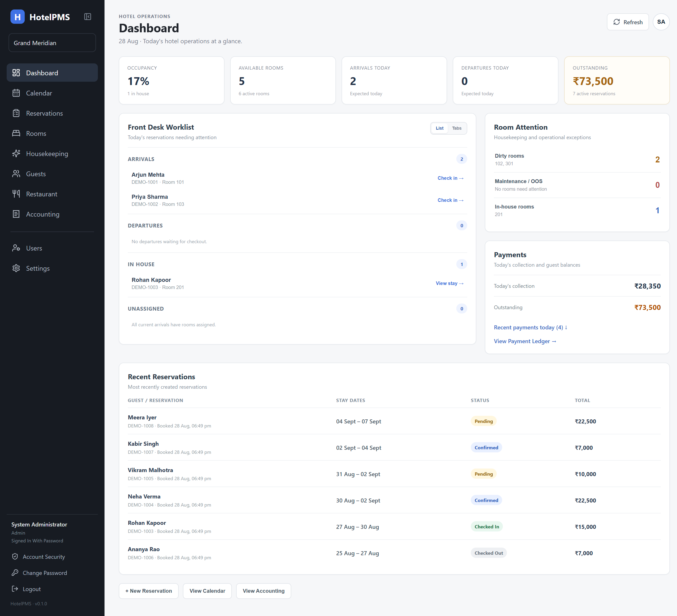Click the View Accounting button
Image resolution: width=677 pixels, height=616 pixels.
pyautogui.click(x=263, y=591)
